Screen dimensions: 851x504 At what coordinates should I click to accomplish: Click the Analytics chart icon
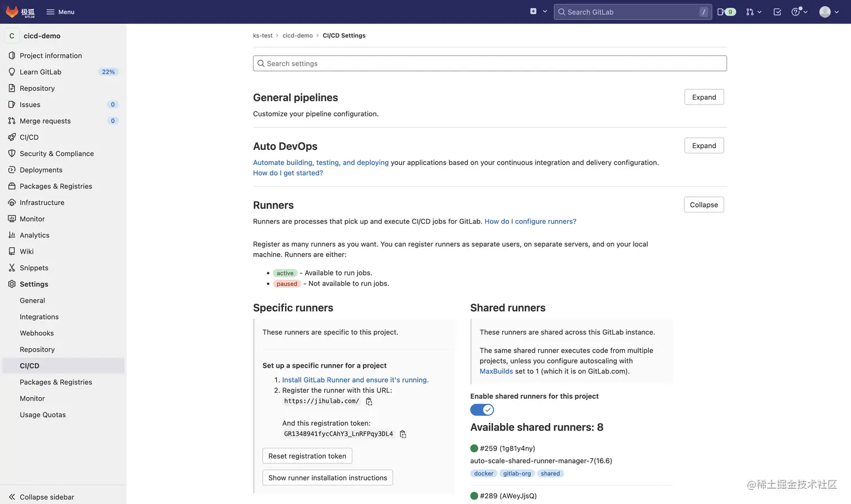(12, 235)
